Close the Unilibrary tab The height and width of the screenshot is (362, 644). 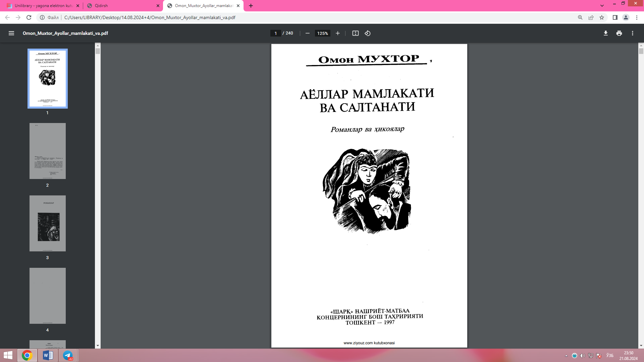78,6
